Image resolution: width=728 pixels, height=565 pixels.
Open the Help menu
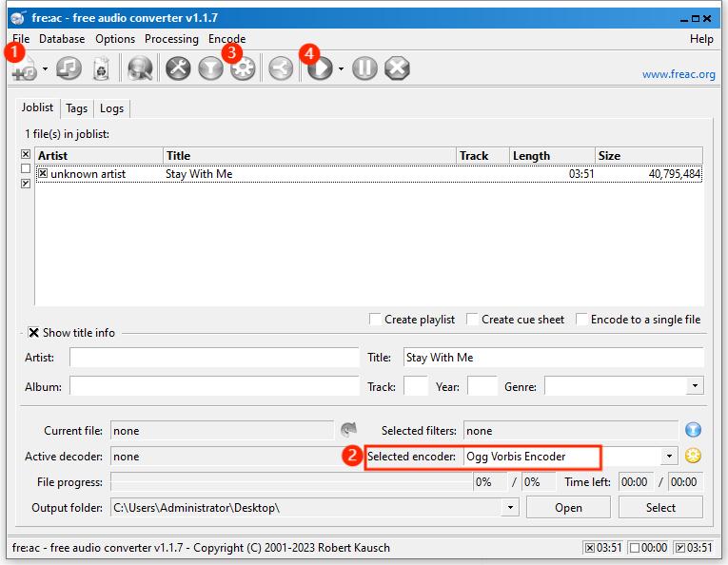701,39
